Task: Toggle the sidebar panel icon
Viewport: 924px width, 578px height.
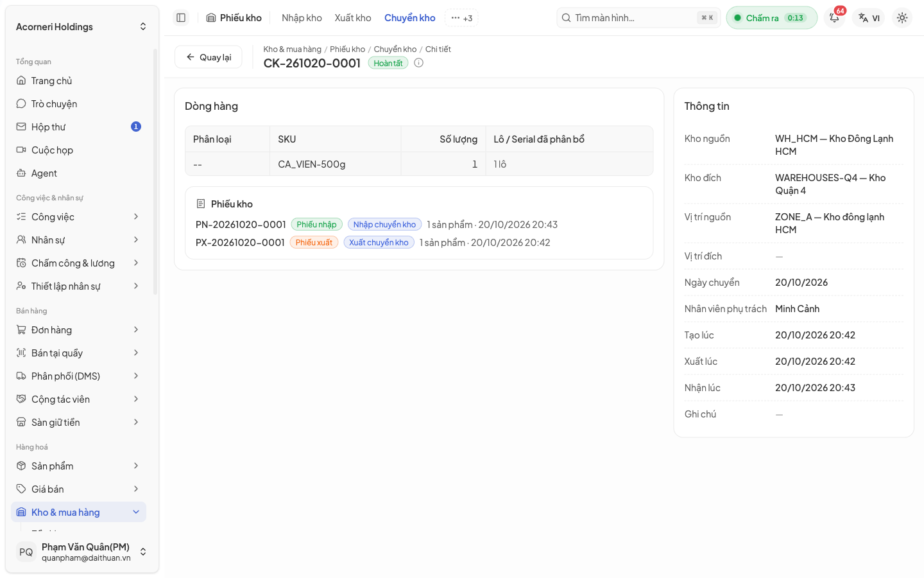Action: (x=181, y=18)
